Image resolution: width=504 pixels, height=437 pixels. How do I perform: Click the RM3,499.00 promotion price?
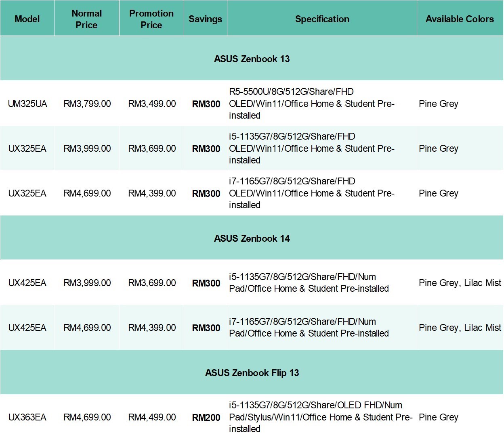(152, 104)
